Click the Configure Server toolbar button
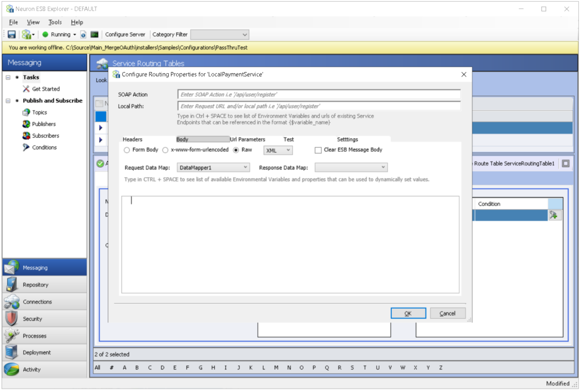 pos(125,35)
